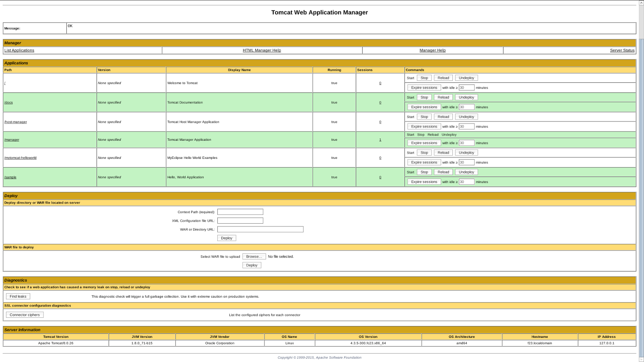This screenshot has height=362, width=644.
Task: Deploy directory or WAR from server
Action: [x=227, y=238]
